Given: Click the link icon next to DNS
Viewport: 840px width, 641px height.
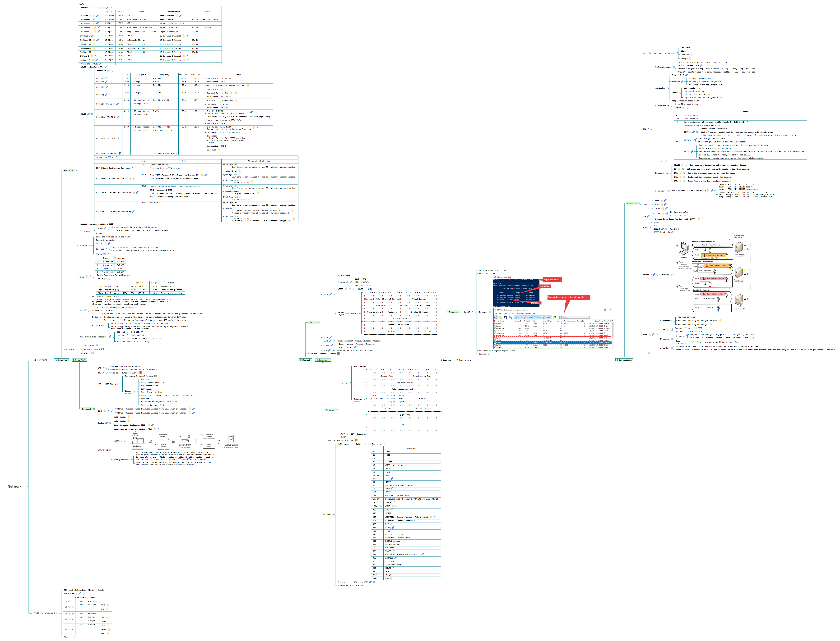Looking at the screenshot, I should [648, 129].
